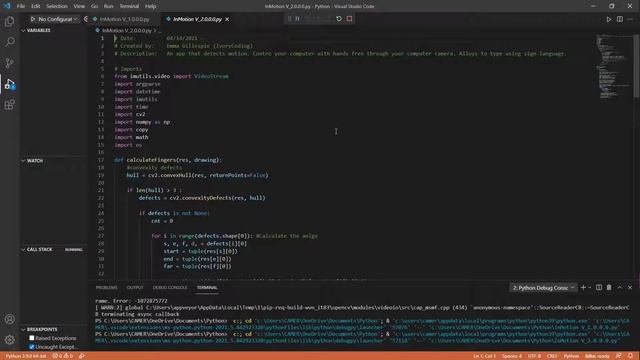This screenshot has height=360, width=640.
Task: Open the Run menu
Action: 109,6
